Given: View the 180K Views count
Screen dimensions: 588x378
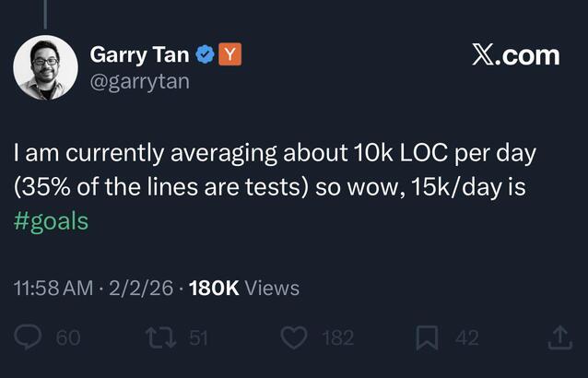Looking at the screenshot, I should click(243, 288).
